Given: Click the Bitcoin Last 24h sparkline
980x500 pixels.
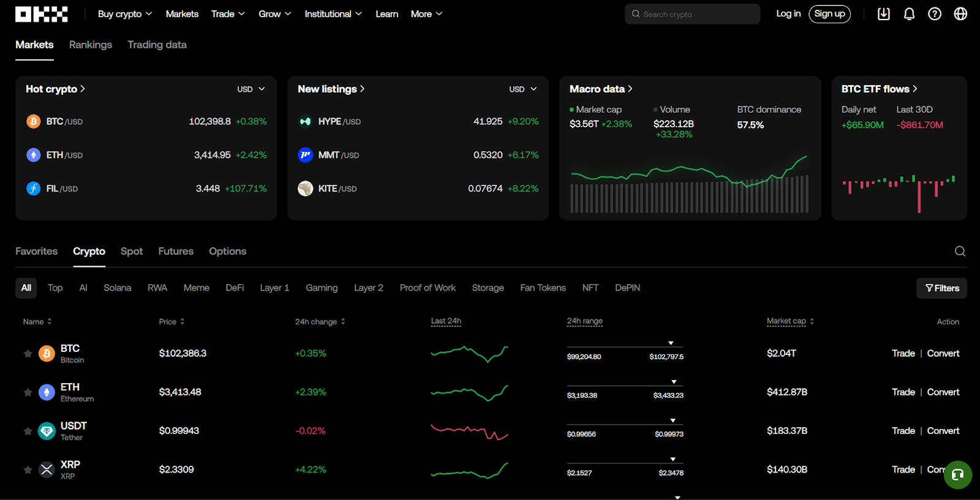Looking at the screenshot, I should (x=469, y=354).
